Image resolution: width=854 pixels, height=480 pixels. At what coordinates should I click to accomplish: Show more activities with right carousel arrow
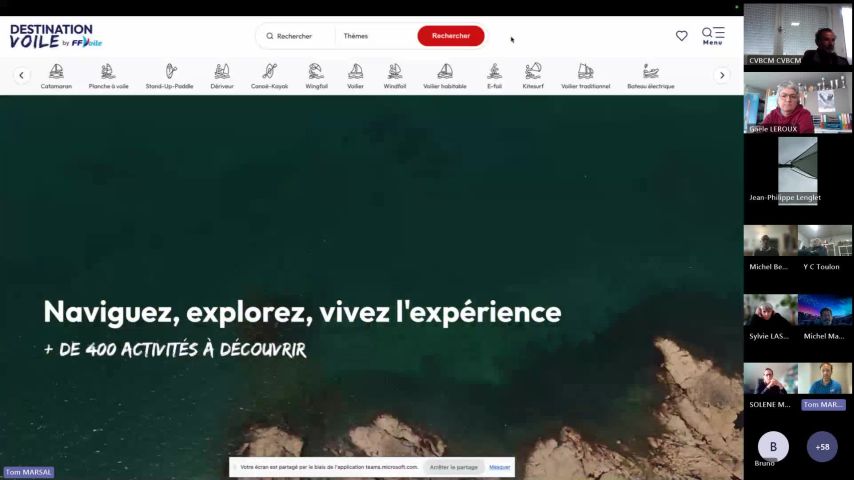722,75
